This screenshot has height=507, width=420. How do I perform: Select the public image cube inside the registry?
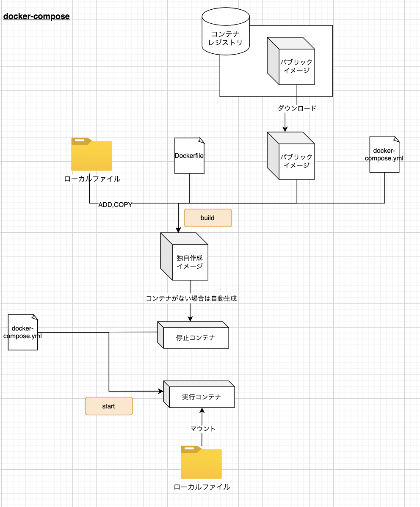point(291,61)
